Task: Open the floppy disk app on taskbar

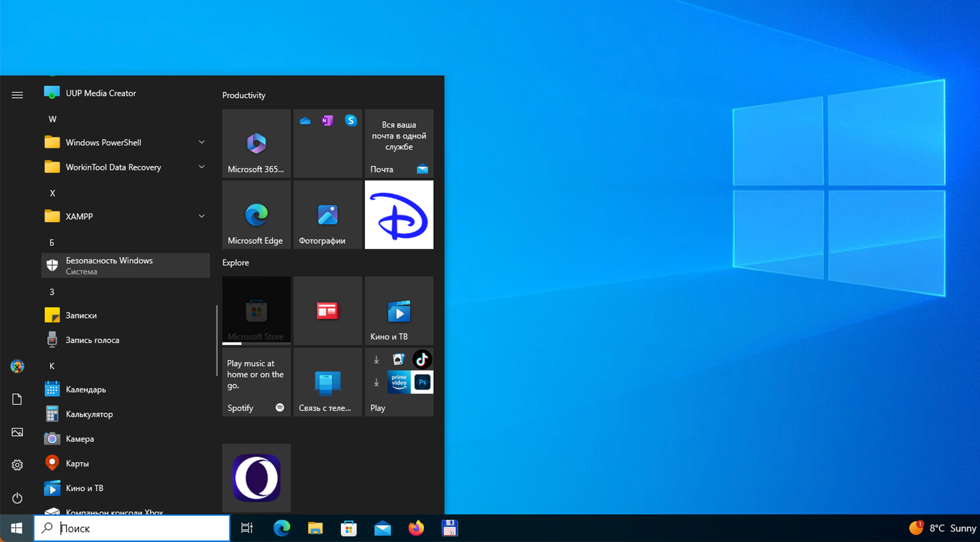Action: 449,528
